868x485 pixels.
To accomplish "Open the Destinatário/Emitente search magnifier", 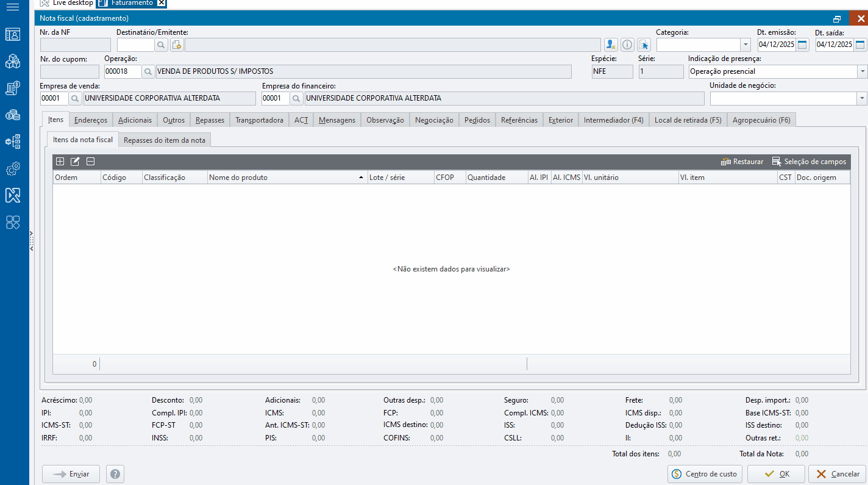I will [x=161, y=45].
